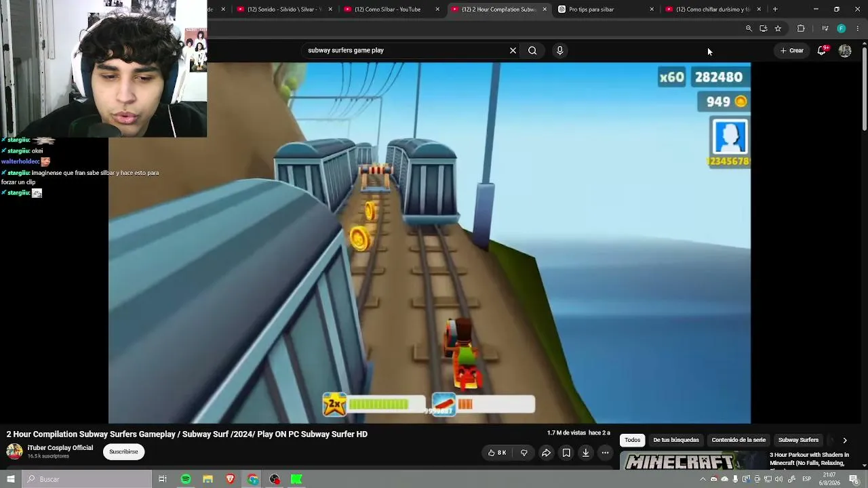Open Chrome from the taskbar
This screenshot has height=488, width=868.
(x=253, y=479)
